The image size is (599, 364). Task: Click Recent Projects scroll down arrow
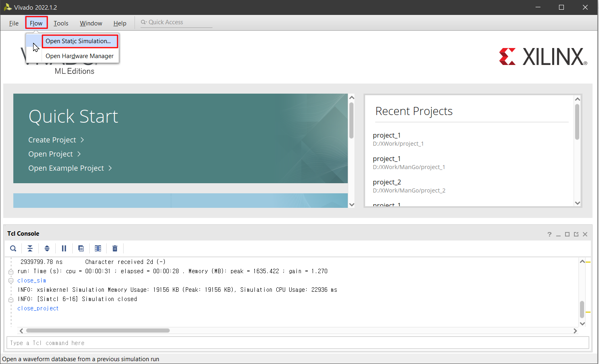(577, 203)
